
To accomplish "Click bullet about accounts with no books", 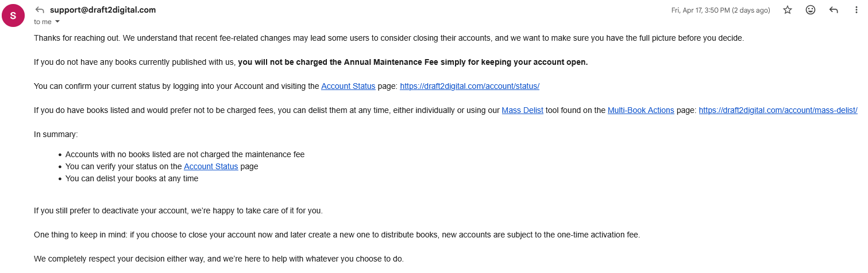I will 185,154.
